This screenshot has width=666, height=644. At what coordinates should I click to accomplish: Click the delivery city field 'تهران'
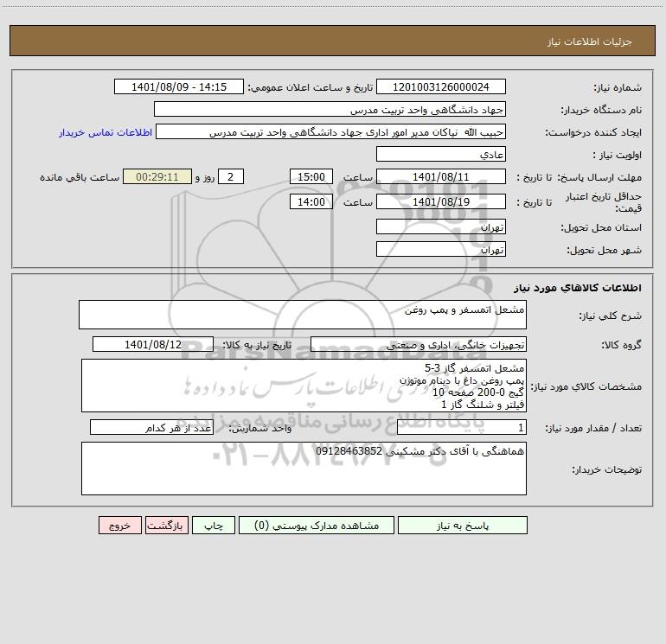point(441,249)
